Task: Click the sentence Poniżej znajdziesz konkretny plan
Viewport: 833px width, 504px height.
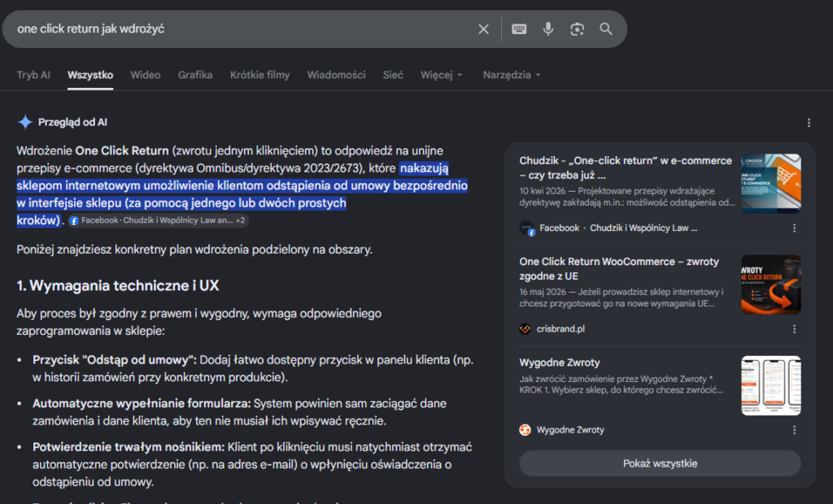Action: [x=194, y=250]
